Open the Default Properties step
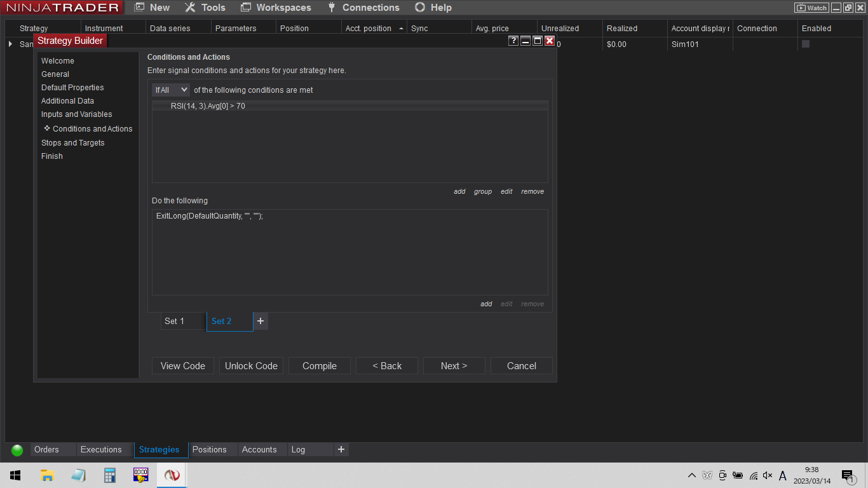The image size is (868, 488). coord(72,88)
